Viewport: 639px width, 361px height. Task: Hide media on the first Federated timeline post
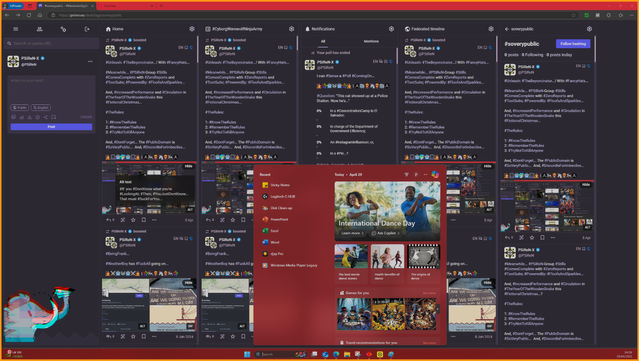(487, 166)
